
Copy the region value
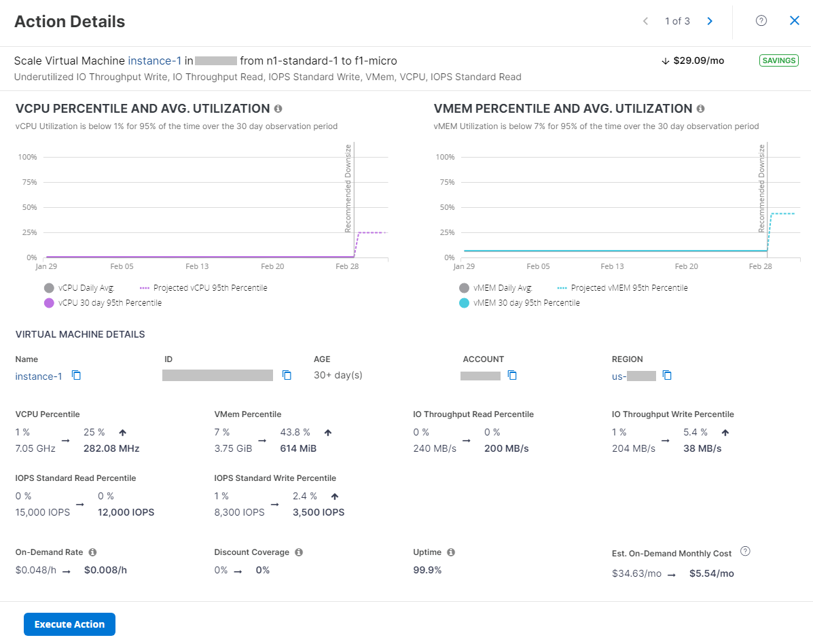[667, 375]
